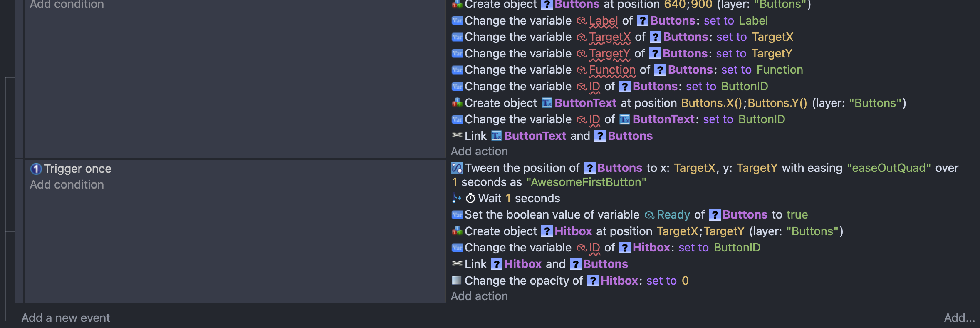Click TargetX;TargetY position of Hitbox

tap(700, 231)
